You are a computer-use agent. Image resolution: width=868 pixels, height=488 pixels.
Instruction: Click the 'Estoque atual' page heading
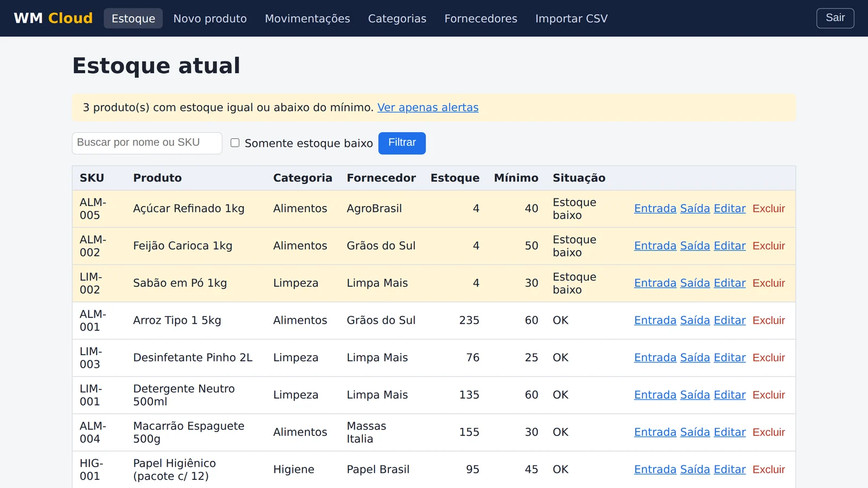tap(156, 66)
